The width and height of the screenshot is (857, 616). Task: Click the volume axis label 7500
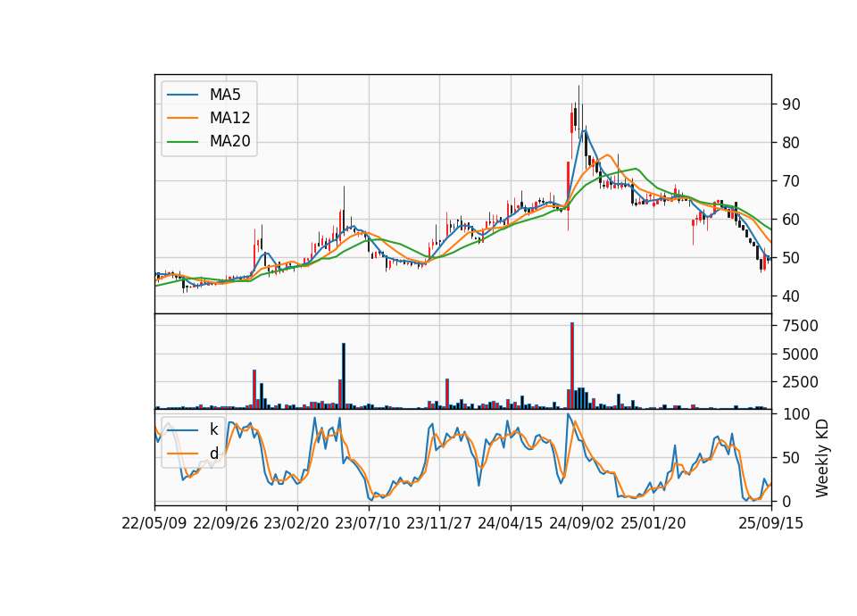[800, 326]
